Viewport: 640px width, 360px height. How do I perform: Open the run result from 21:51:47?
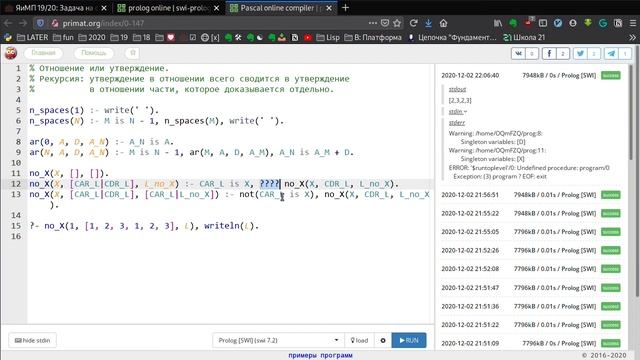pyautogui.click(x=531, y=287)
